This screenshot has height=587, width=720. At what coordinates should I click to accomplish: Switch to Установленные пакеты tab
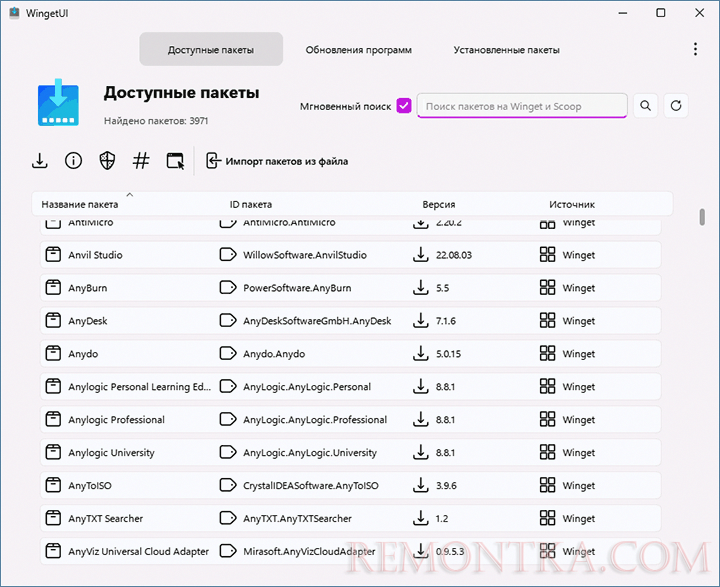pyautogui.click(x=506, y=50)
